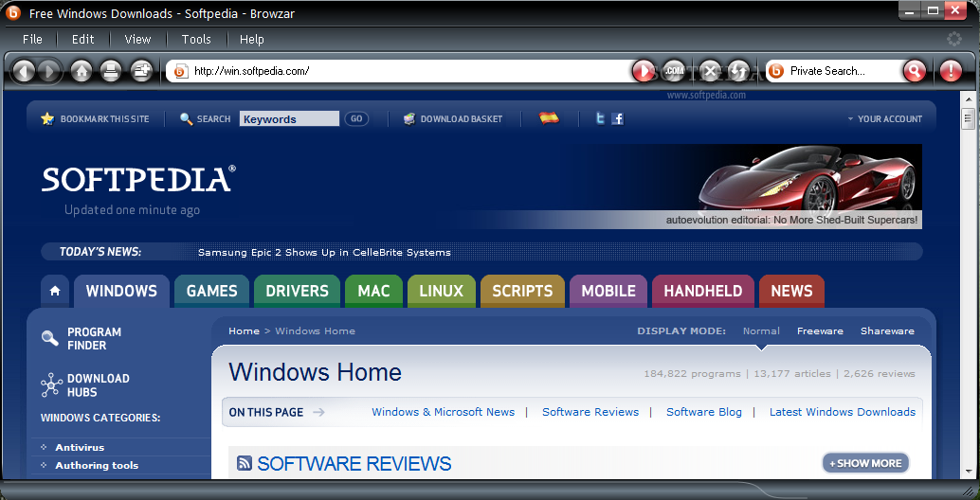Click the Program Finder magnifier icon

point(50,338)
